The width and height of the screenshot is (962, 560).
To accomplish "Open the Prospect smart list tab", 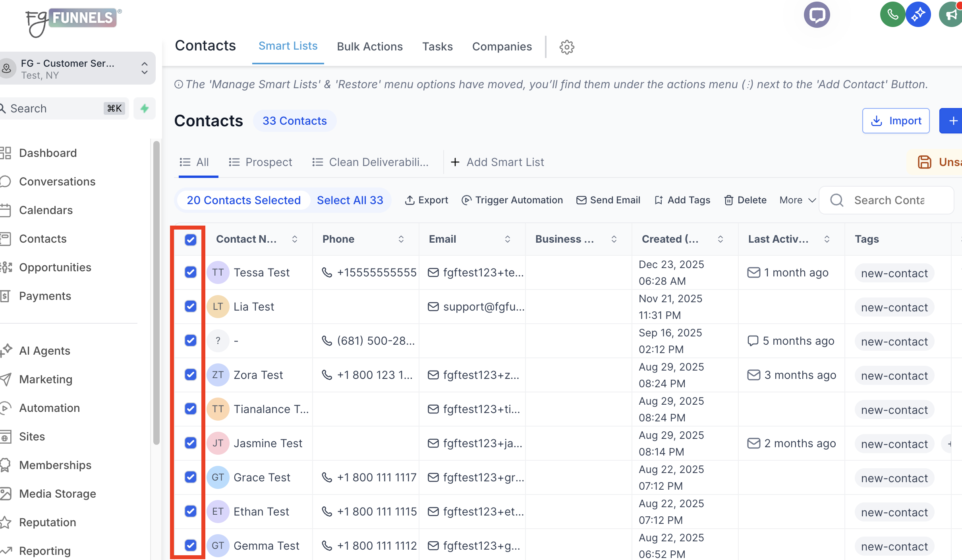I will tap(261, 162).
